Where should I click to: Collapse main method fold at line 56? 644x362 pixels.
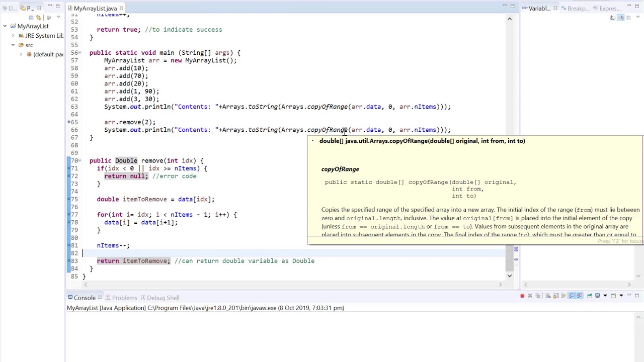pyautogui.click(x=80, y=53)
